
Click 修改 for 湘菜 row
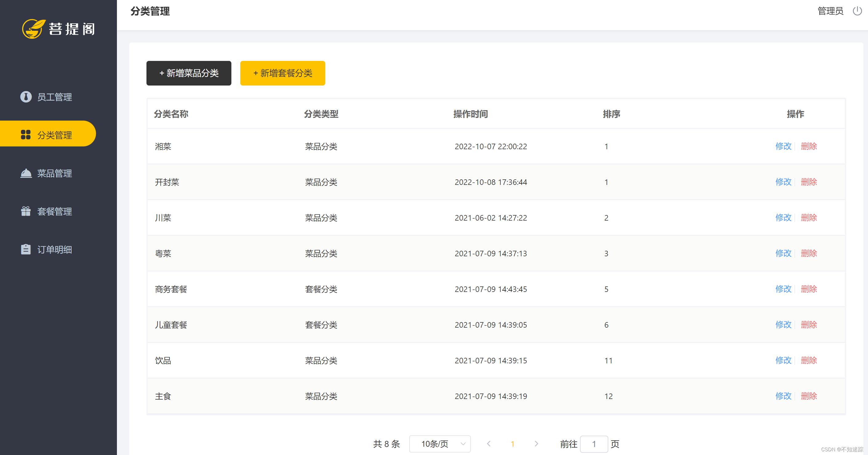pos(783,146)
